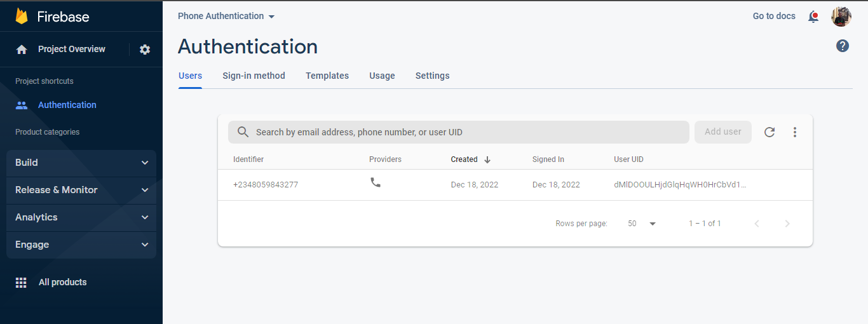Open the All products grid icon
This screenshot has width=868, height=324.
[21, 283]
